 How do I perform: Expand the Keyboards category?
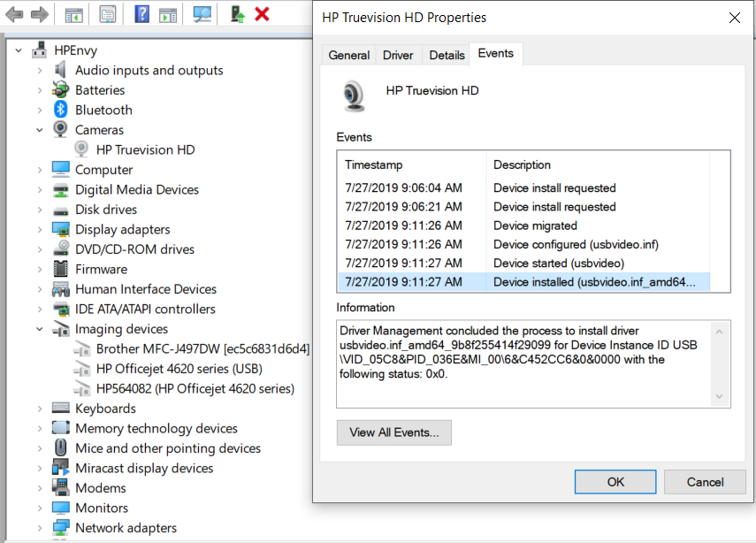(40, 409)
